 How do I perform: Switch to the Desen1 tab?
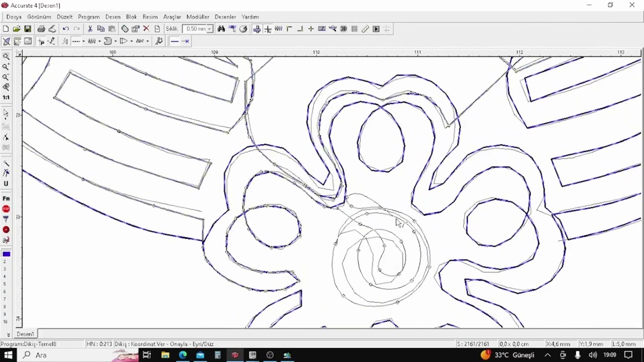pos(26,334)
